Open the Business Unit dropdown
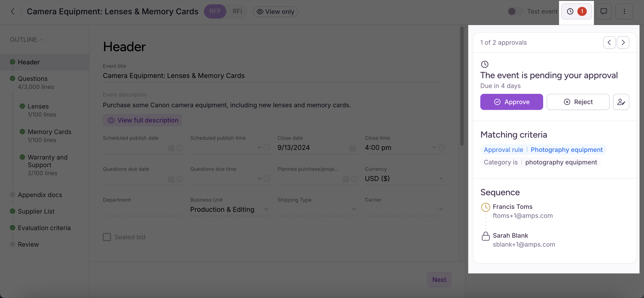The height and width of the screenshot is (298, 644). click(266, 209)
